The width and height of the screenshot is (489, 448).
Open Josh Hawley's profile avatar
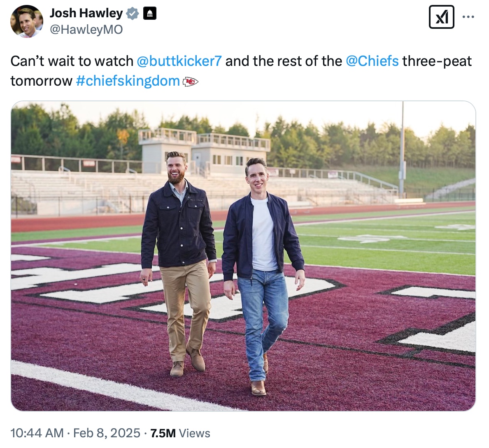27,21
